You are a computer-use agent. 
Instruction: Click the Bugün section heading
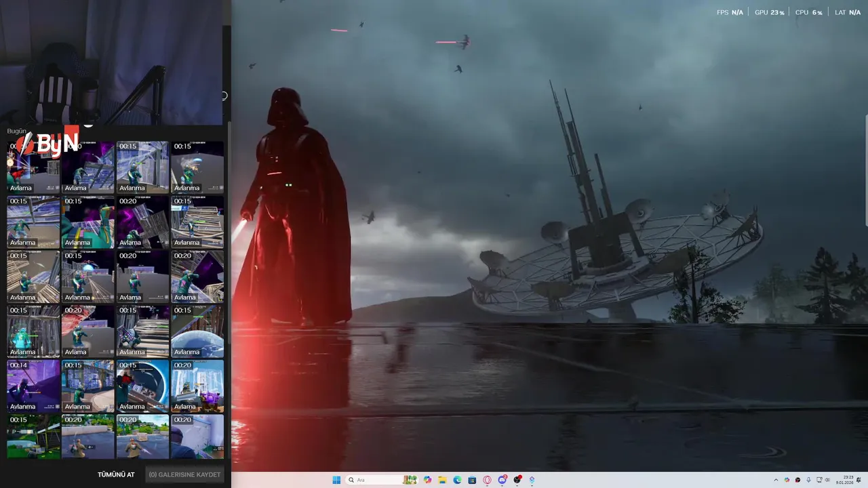(16, 131)
